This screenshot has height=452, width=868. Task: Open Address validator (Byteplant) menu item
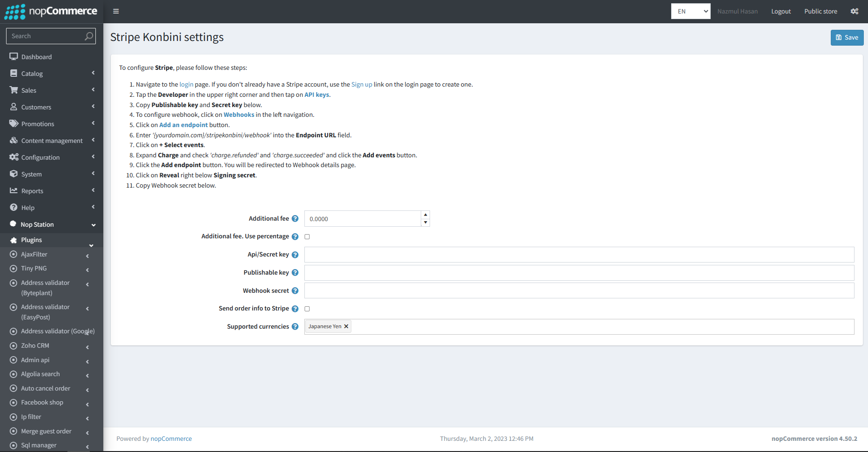pos(45,288)
